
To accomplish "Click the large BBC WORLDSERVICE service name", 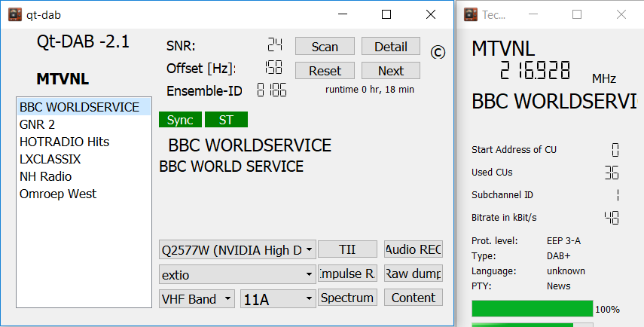I will [x=250, y=145].
